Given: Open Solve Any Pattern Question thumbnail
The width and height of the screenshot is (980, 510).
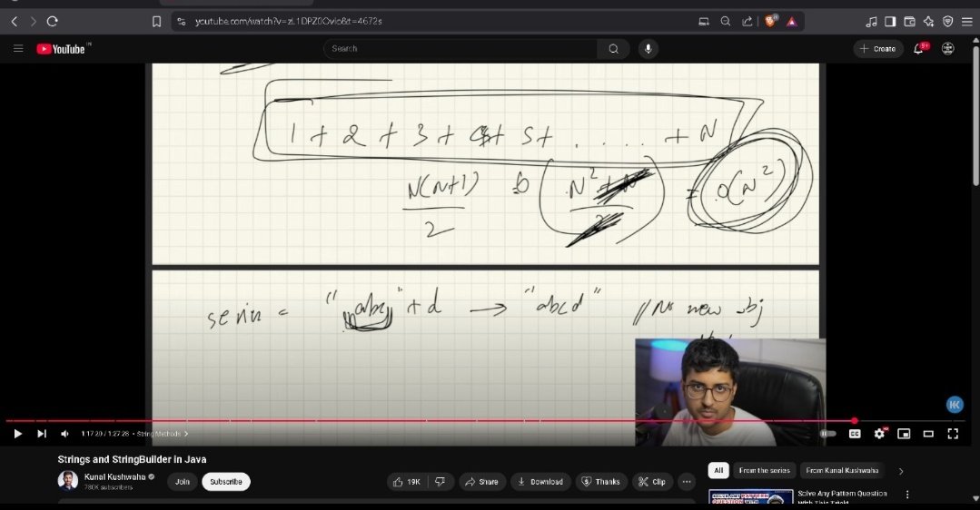Looking at the screenshot, I should coord(751,498).
